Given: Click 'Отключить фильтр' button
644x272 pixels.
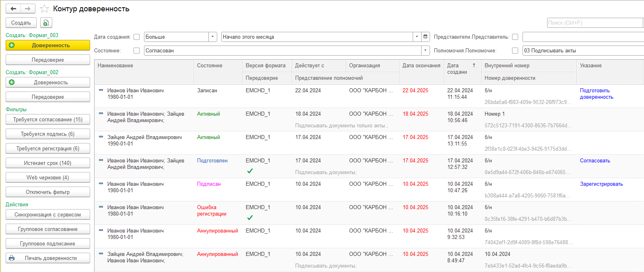Looking at the screenshot, I should (48, 192).
